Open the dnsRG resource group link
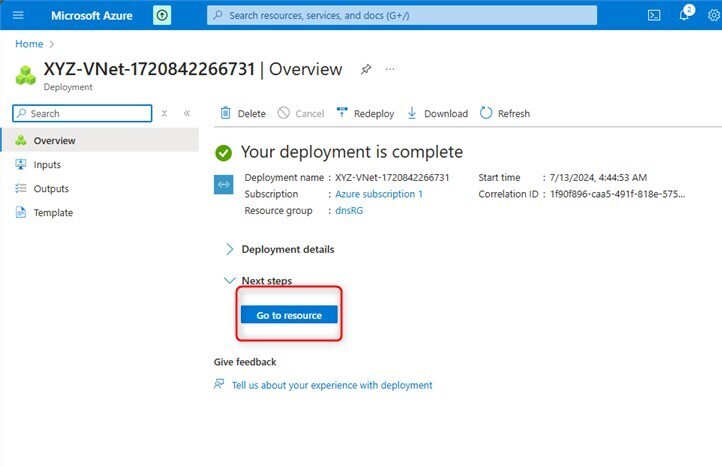Image resolution: width=722 pixels, height=467 pixels. 349,210
